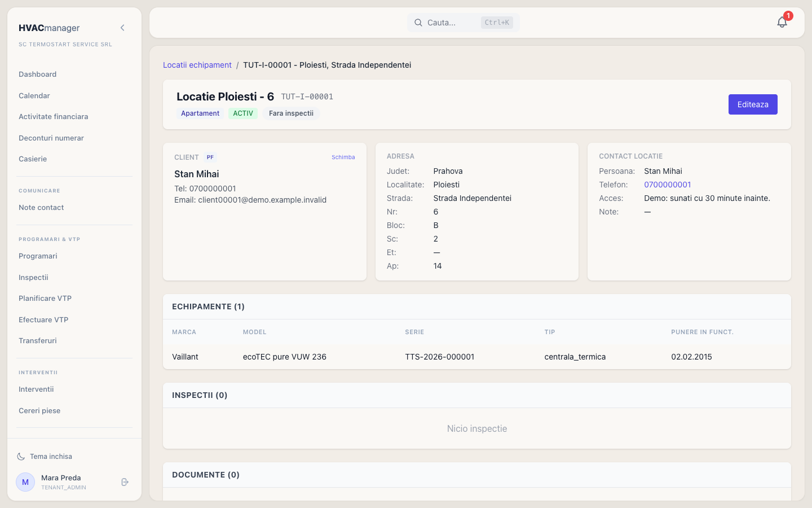
Task: Open Deconturi numerar
Action: point(51,138)
